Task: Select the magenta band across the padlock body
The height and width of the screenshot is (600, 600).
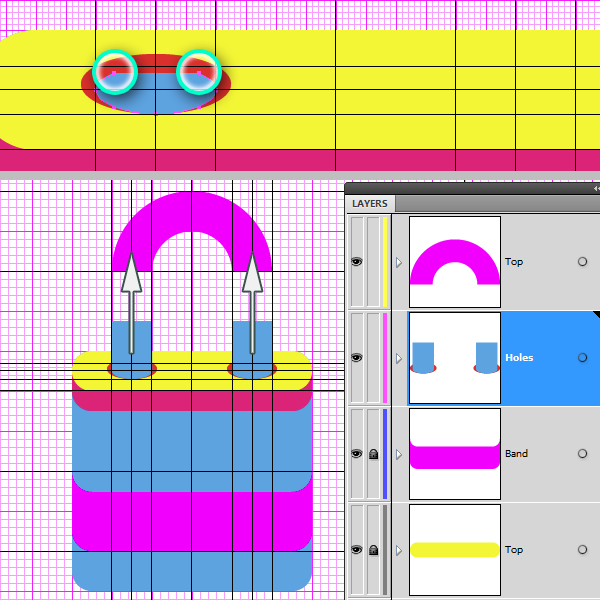Action: coord(192,521)
